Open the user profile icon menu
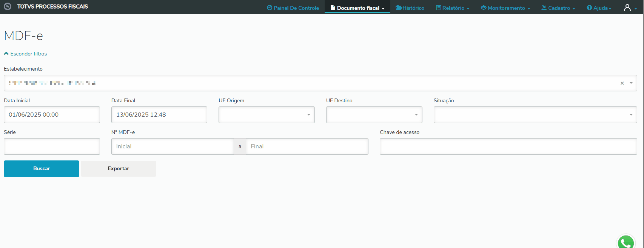 click(630, 8)
